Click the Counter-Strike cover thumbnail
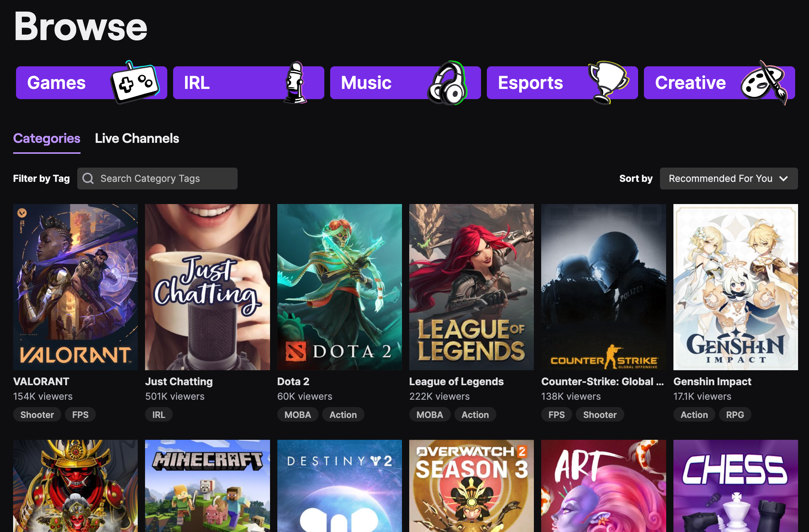The width and height of the screenshot is (809, 532). pyautogui.click(x=603, y=287)
